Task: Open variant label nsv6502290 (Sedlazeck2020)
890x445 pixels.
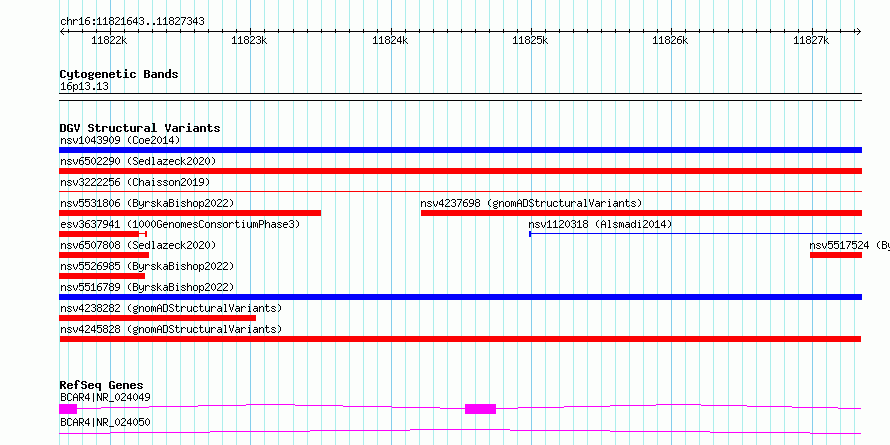Action: pyautogui.click(x=138, y=161)
